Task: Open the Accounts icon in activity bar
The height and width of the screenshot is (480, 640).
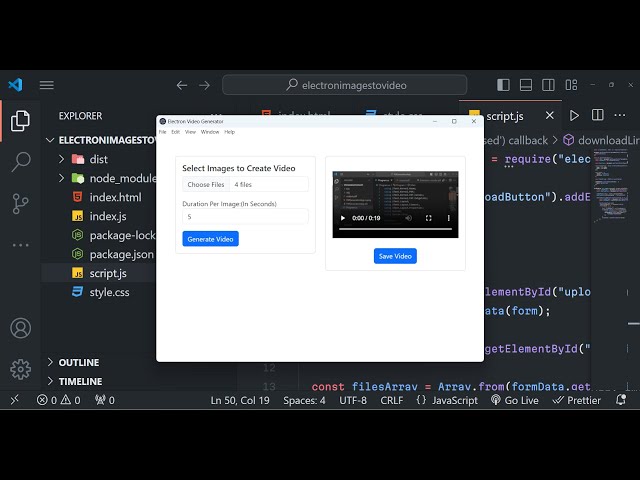Action: point(20,328)
